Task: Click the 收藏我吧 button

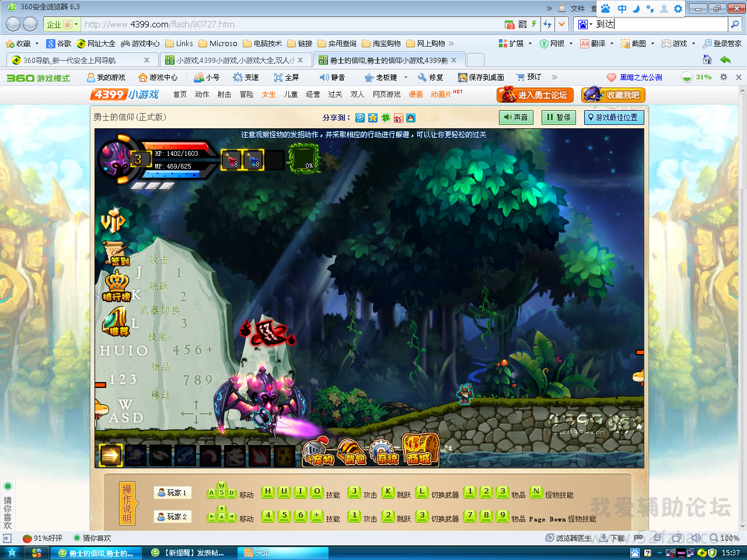Action: coord(613,95)
